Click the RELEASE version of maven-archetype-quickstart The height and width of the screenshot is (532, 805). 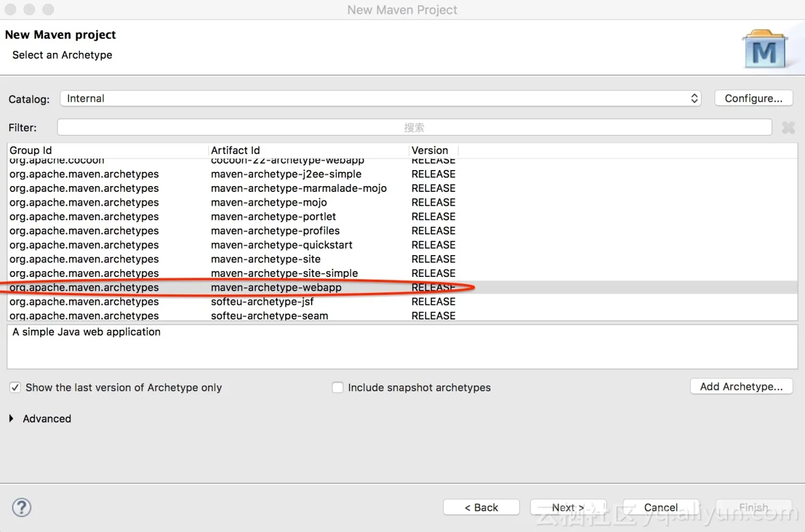point(434,245)
